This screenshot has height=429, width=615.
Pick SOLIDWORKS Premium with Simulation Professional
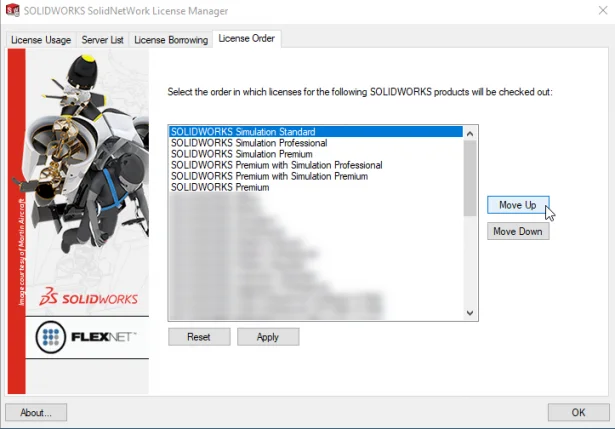[x=316, y=165]
